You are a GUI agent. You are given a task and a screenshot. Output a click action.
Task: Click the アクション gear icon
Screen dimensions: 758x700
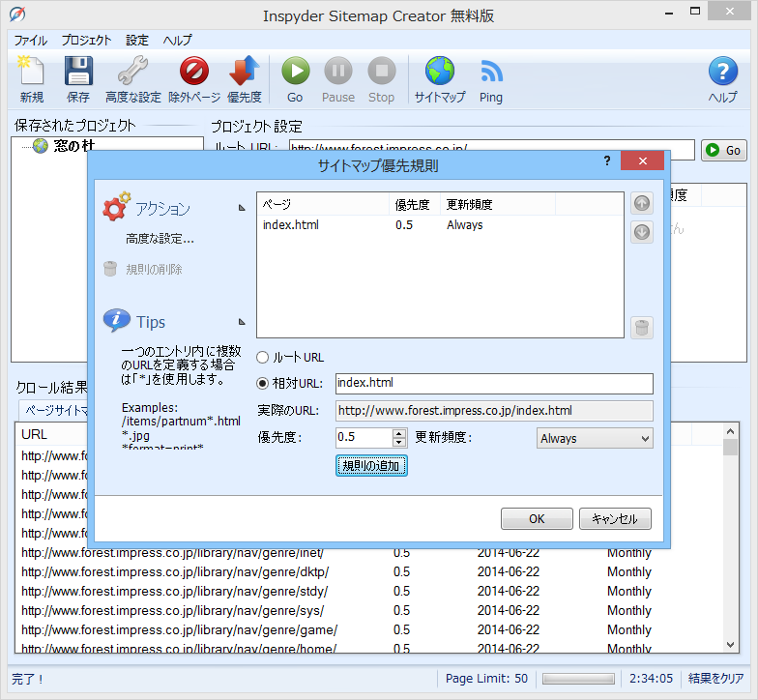[116, 207]
